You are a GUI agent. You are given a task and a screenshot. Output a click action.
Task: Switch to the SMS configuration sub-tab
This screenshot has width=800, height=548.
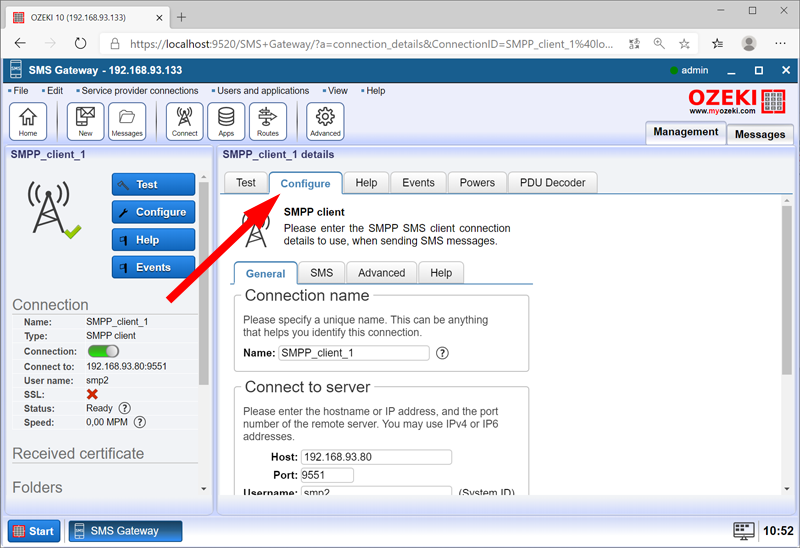[321, 273]
